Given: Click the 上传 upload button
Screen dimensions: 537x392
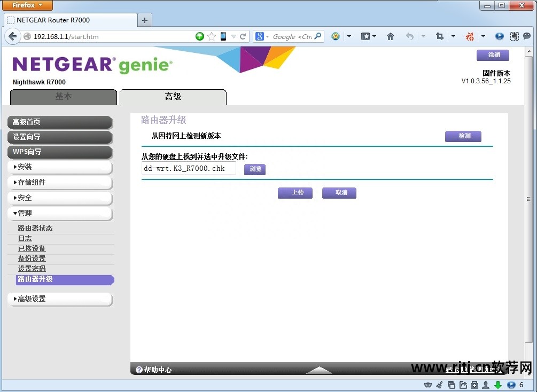Looking at the screenshot, I should (295, 193).
